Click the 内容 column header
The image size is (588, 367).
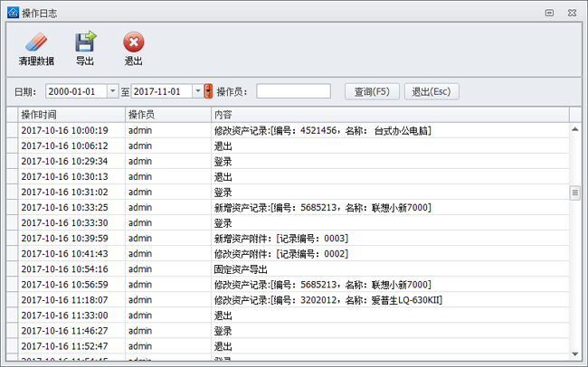click(389, 115)
